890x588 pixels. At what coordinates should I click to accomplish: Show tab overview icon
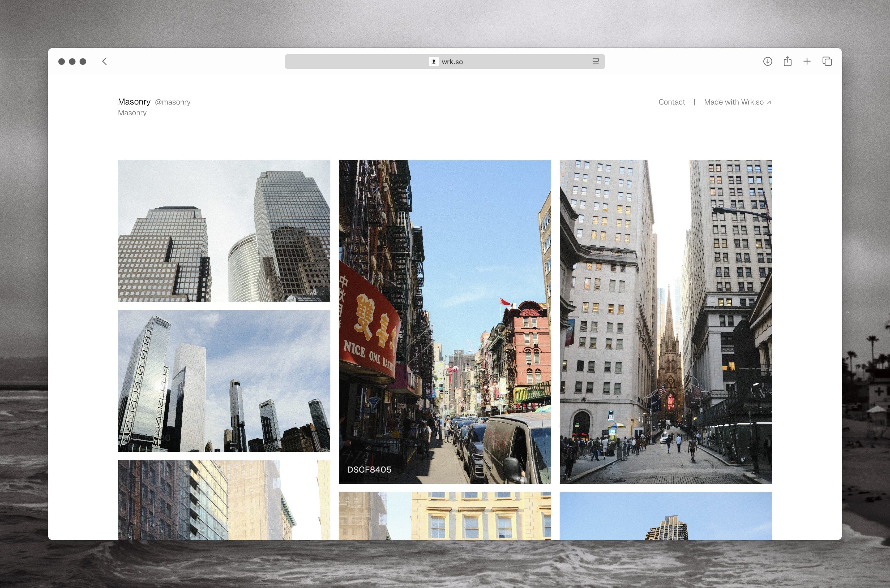pos(827,61)
